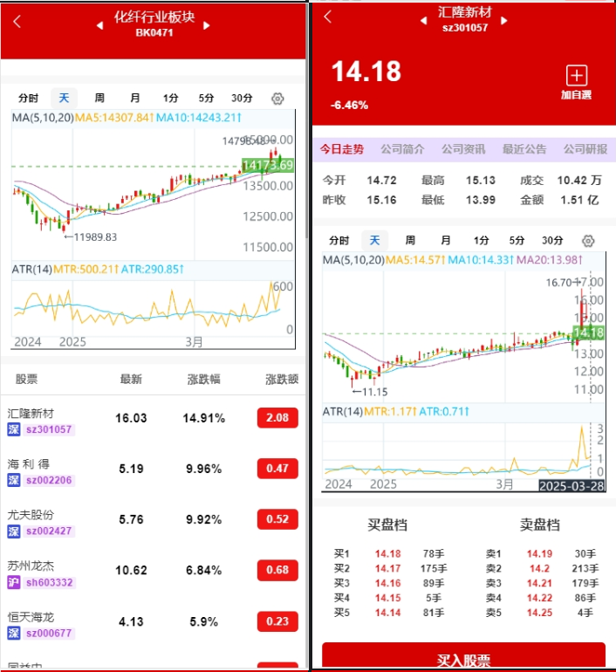The height and width of the screenshot is (672, 616).
Task: Click the 14173.69 price label on sector chart
Action: click(268, 165)
